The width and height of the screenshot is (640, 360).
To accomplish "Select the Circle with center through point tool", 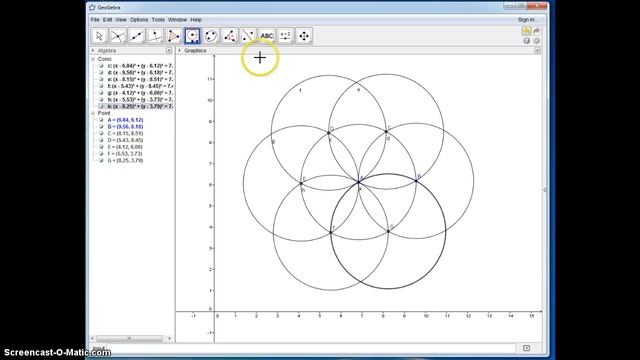I will 192,36.
